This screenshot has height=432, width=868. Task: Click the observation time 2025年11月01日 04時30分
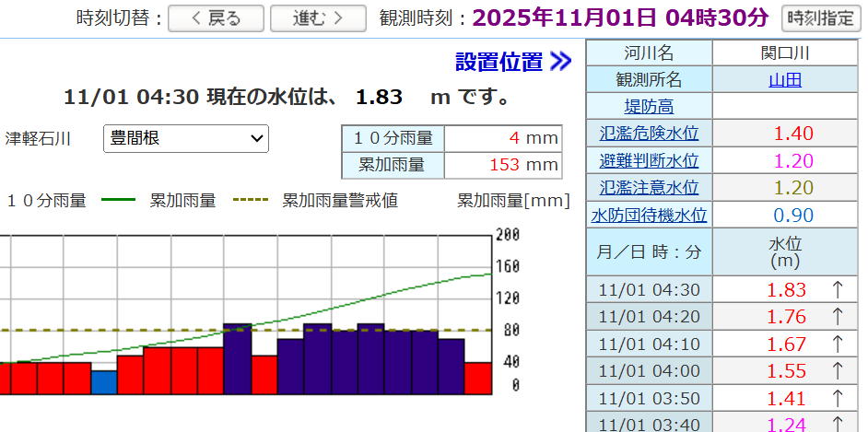620,18
